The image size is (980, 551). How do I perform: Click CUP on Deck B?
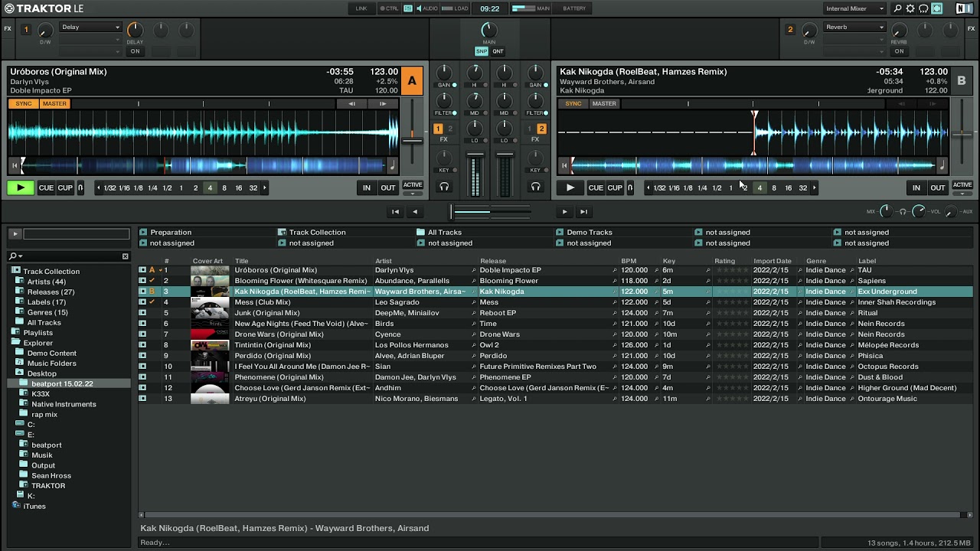coord(616,187)
